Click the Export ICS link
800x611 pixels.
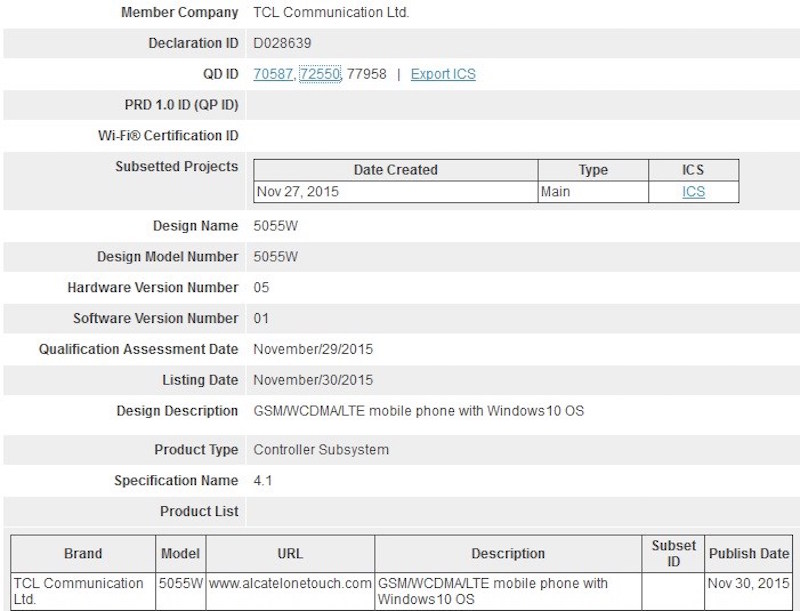tap(443, 74)
